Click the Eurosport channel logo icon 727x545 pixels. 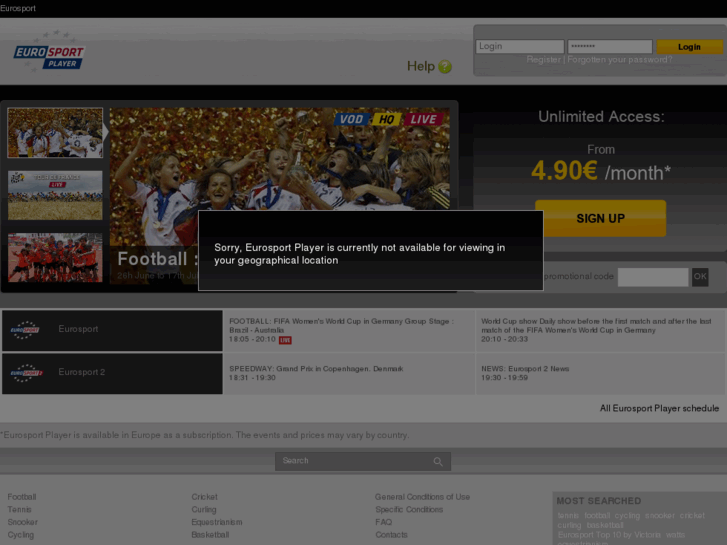(25, 330)
